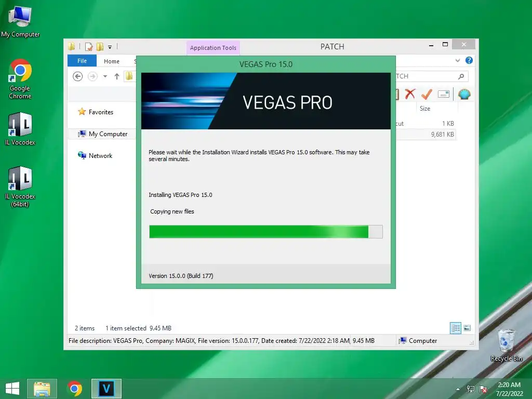
Task: Switch to the Home ribbon tab
Action: tap(112, 61)
